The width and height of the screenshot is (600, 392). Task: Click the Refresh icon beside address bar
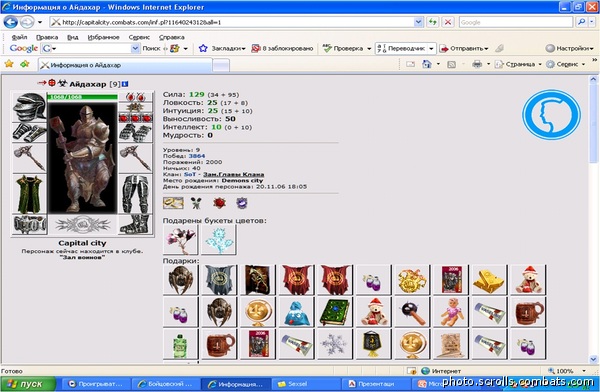[432, 22]
